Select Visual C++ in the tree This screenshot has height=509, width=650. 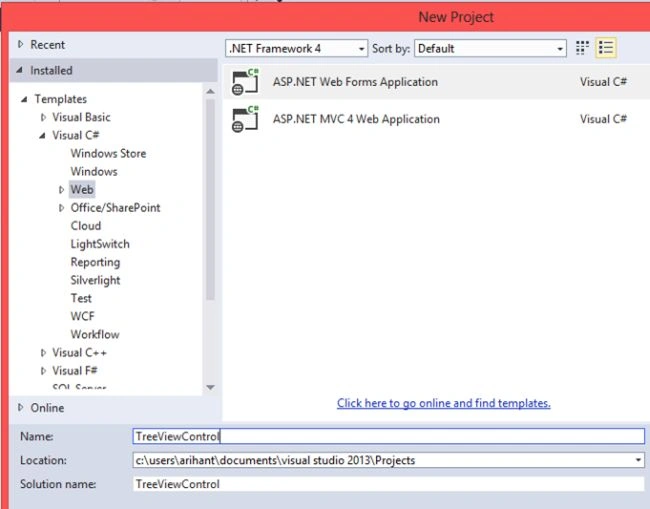click(79, 353)
